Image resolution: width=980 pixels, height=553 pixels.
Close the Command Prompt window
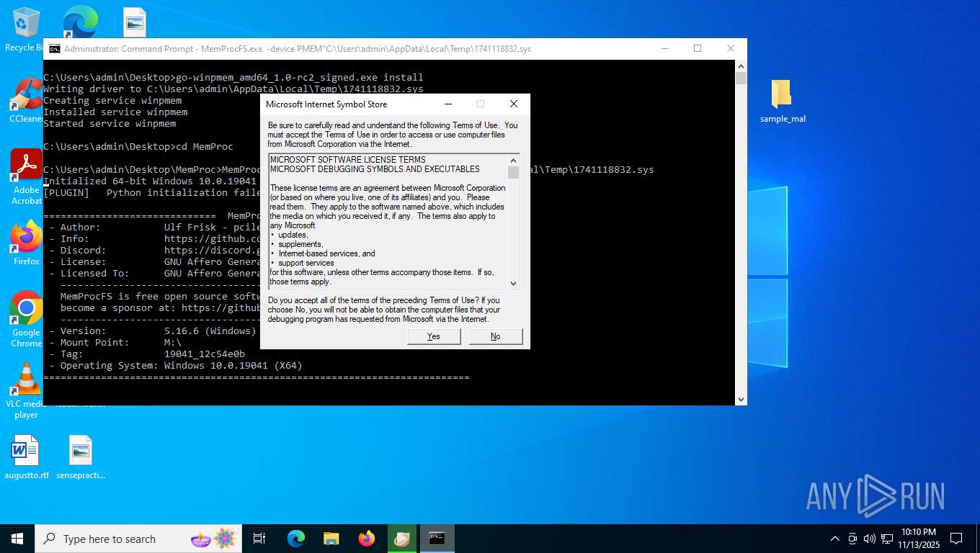(x=730, y=48)
